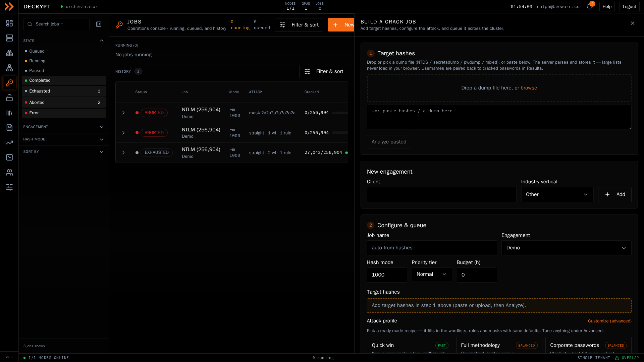The image size is (644, 362).
Task: Select the Full methodology attack profile
Action: (499, 345)
